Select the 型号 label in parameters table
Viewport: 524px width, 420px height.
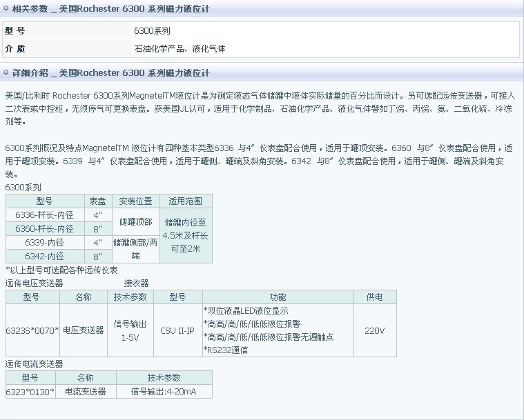point(15,31)
